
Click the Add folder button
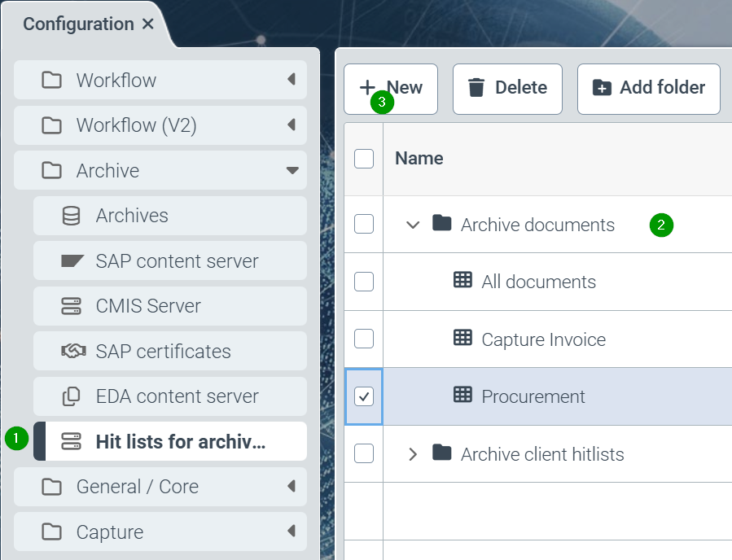[x=648, y=88]
